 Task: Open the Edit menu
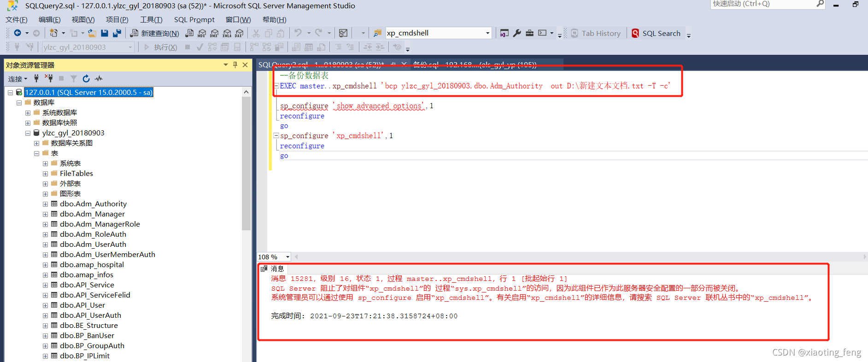tap(49, 19)
